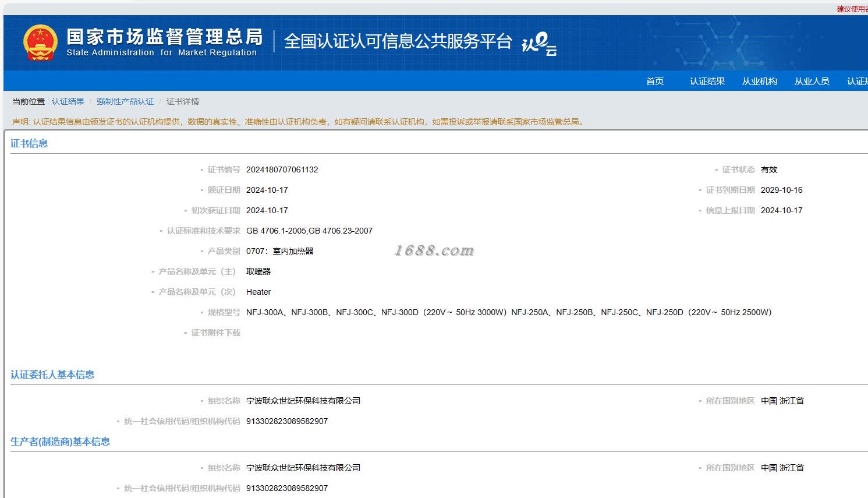Open the 认证结果 nav menu
The height and width of the screenshot is (498, 868).
[707, 81]
